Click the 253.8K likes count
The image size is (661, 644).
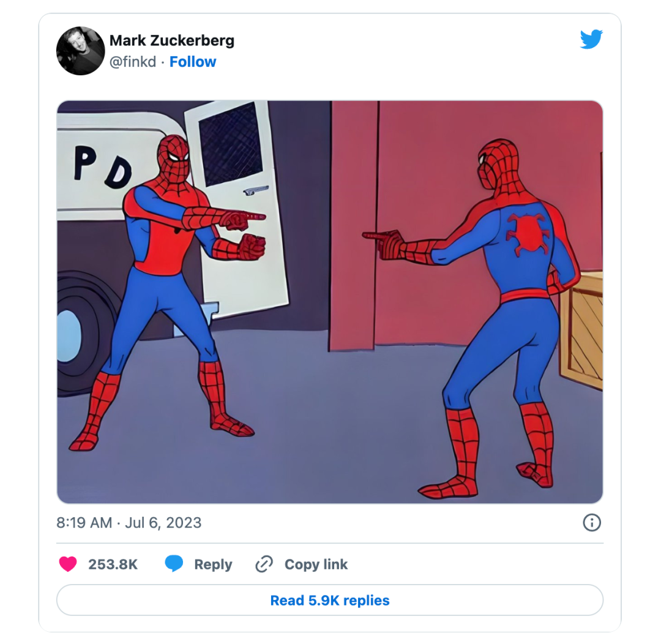point(113,564)
